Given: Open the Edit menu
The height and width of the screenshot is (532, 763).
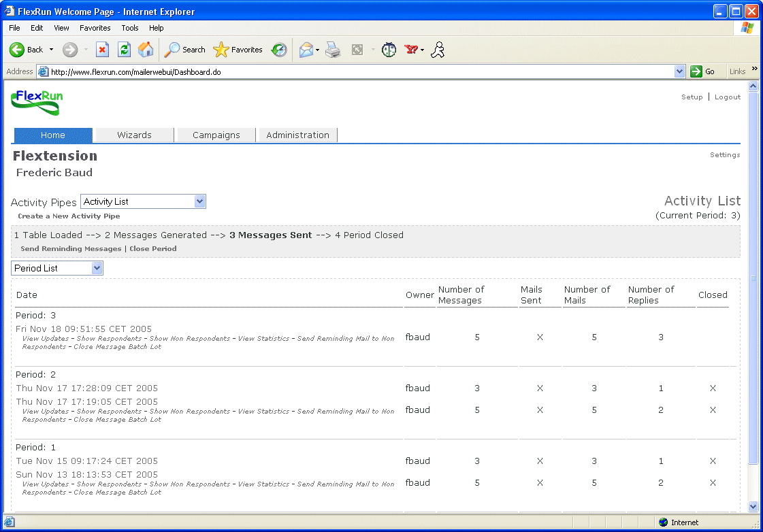Looking at the screenshot, I should 37,28.
